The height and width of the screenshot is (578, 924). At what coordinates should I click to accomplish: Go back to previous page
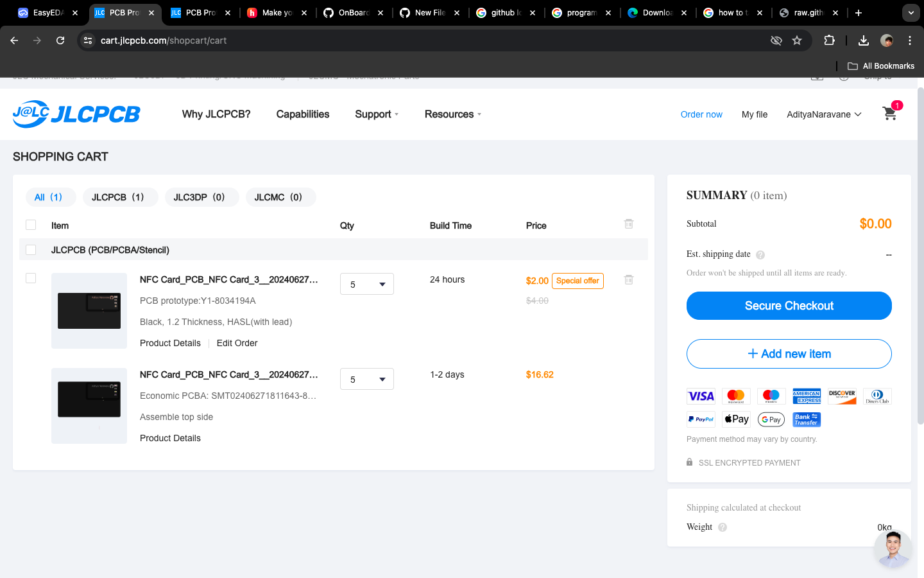(x=14, y=40)
